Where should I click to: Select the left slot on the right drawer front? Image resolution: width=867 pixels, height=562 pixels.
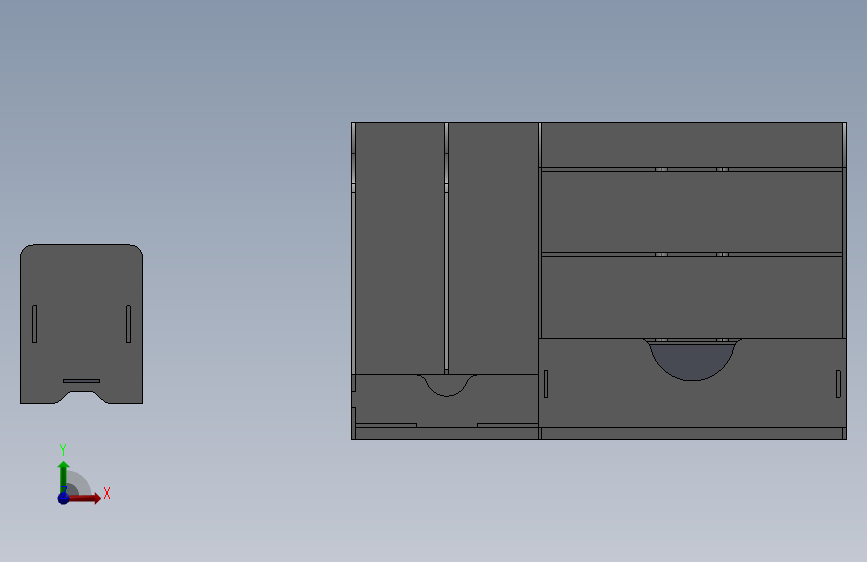546,384
